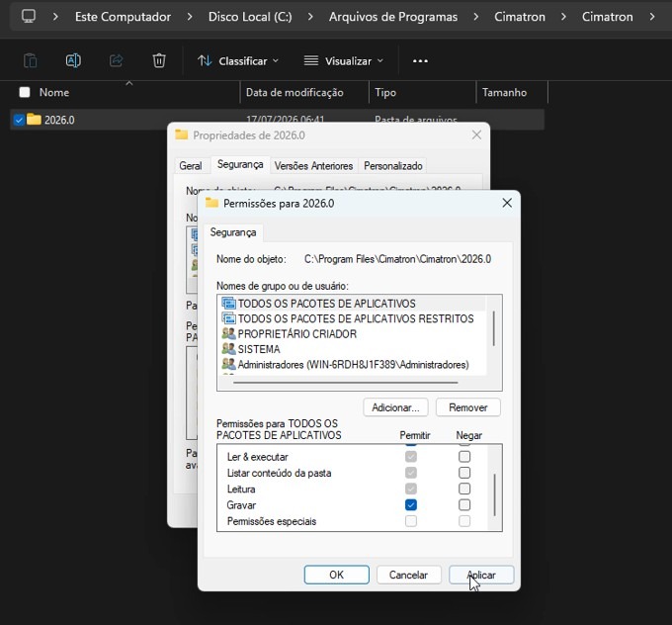Confirm with the OK button
The height and width of the screenshot is (625, 672).
336,575
